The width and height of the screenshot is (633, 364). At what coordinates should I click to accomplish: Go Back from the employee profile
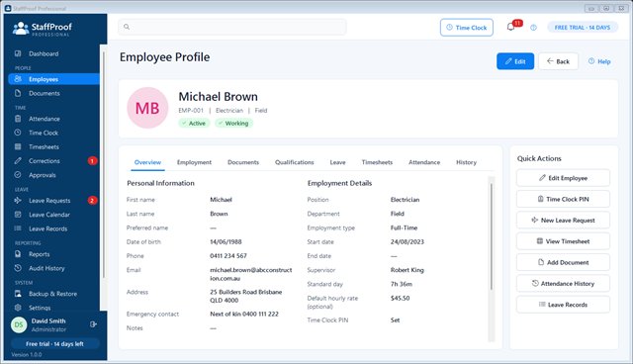[558, 61]
